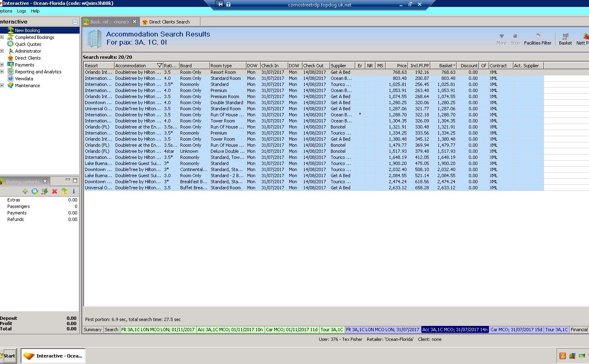
Task: Sort results by the Price column header
Action: (397, 66)
